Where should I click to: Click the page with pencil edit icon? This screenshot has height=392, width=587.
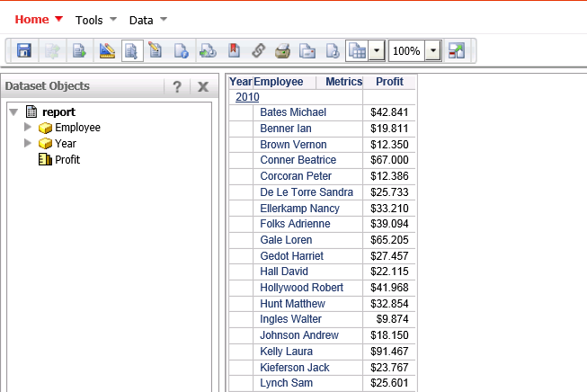[156, 50]
